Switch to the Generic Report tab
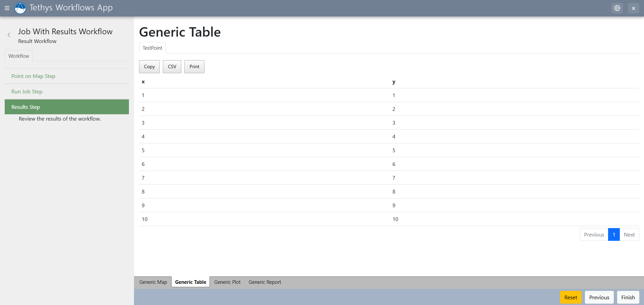 [265, 282]
